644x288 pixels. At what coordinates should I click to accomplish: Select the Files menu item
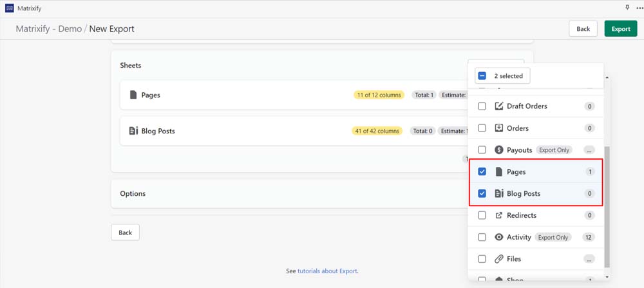(x=536, y=259)
